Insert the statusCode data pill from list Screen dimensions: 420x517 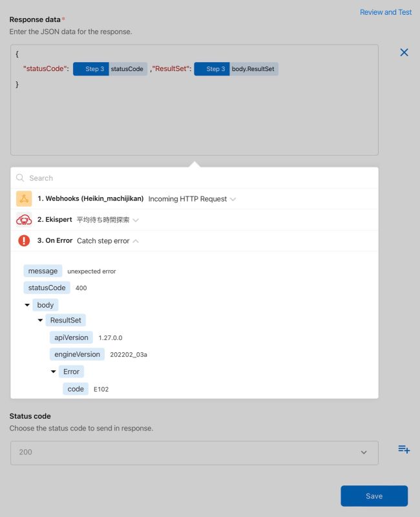47,288
